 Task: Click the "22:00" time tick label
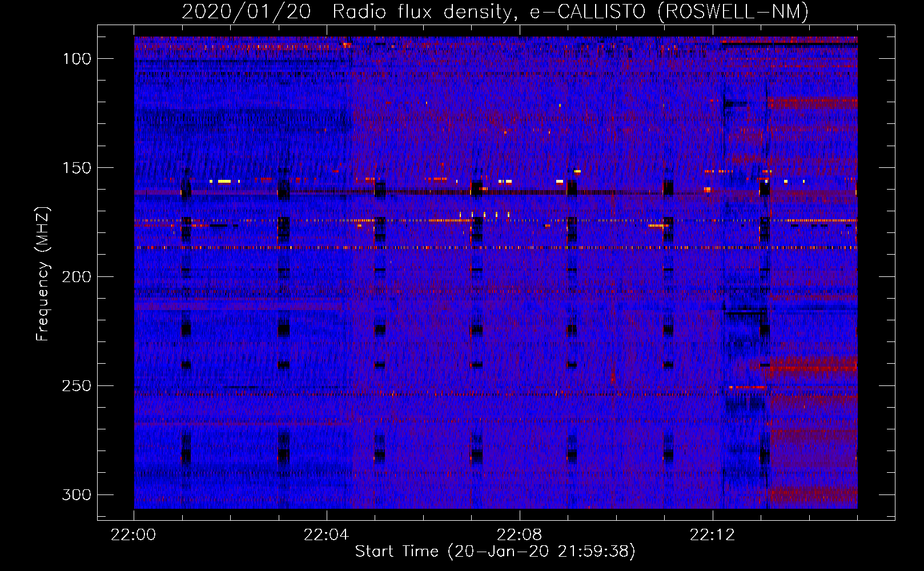pos(134,535)
